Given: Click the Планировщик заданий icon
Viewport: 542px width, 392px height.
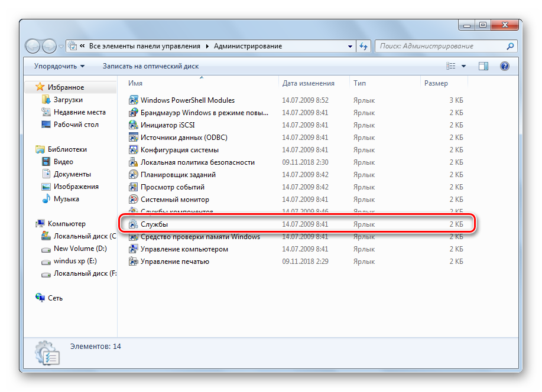Looking at the screenshot, I should [134, 175].
